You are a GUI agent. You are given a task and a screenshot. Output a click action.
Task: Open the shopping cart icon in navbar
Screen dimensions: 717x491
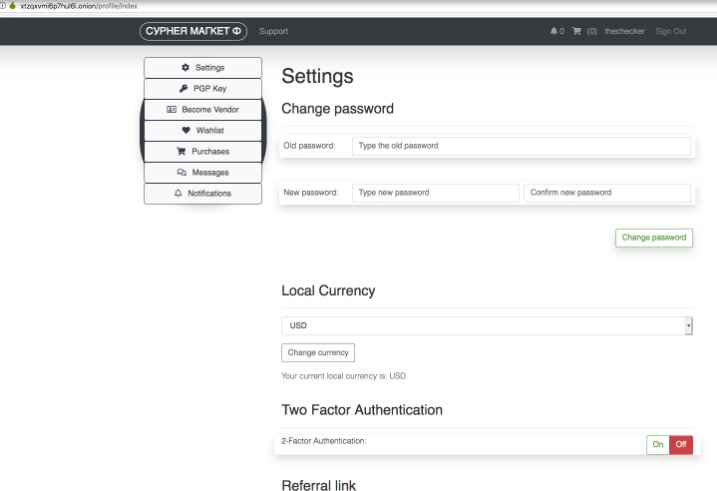tap(577, 31)
